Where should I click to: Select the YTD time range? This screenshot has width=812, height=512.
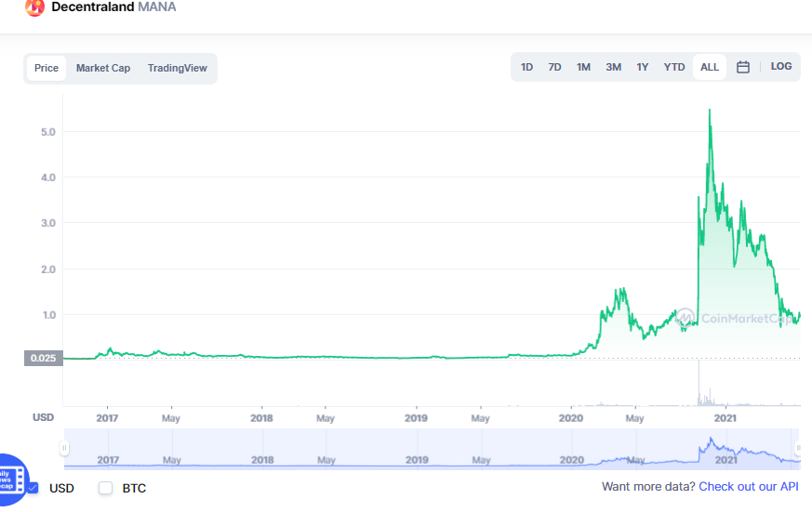pos(674,67)
